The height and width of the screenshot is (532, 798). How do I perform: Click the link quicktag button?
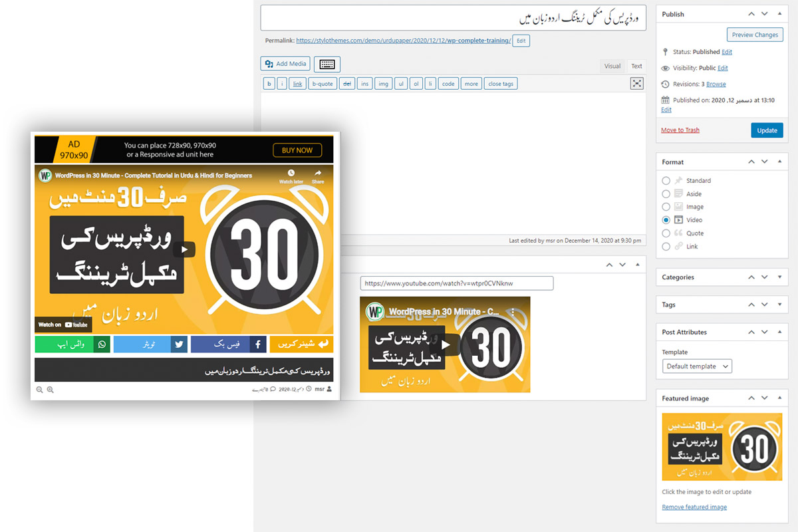point(297,84)
